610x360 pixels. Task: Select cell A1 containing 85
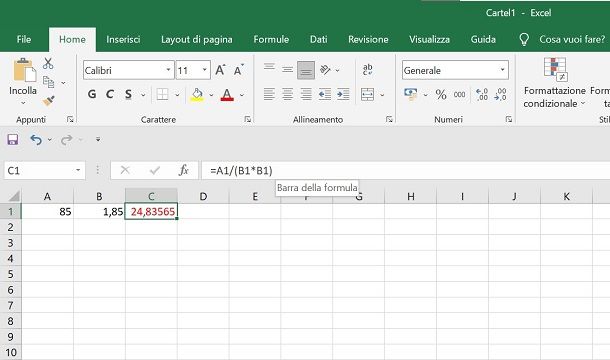(47, 211)
